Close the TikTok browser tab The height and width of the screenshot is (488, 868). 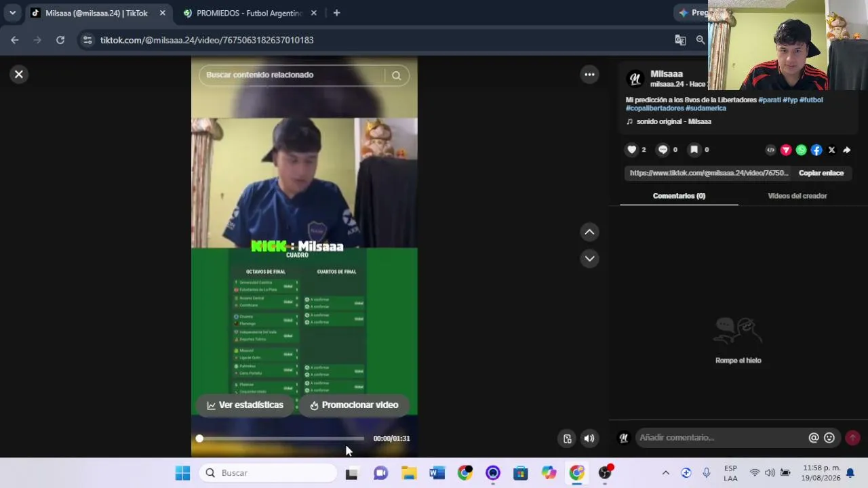tap(163, 13)
